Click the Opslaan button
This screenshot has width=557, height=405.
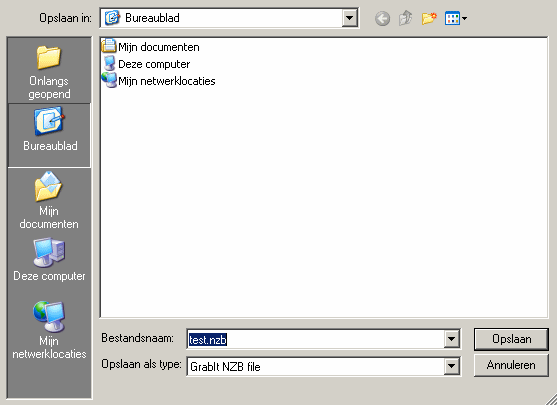click(511, 339)
